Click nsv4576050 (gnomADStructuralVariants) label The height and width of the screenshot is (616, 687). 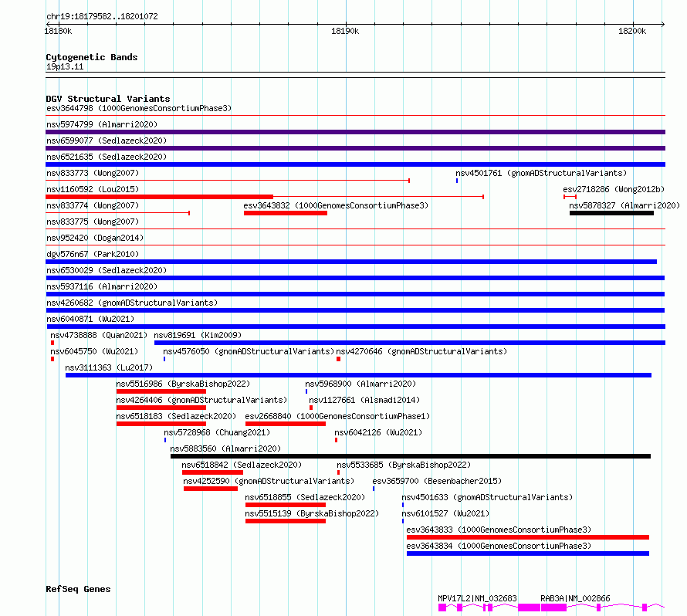click(249, 351)
